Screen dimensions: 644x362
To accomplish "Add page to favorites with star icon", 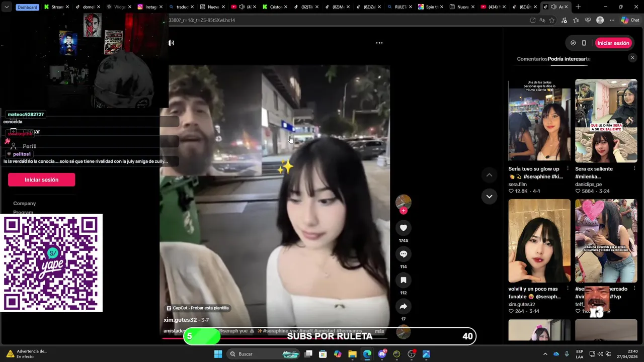I will [x=552, y=20].
